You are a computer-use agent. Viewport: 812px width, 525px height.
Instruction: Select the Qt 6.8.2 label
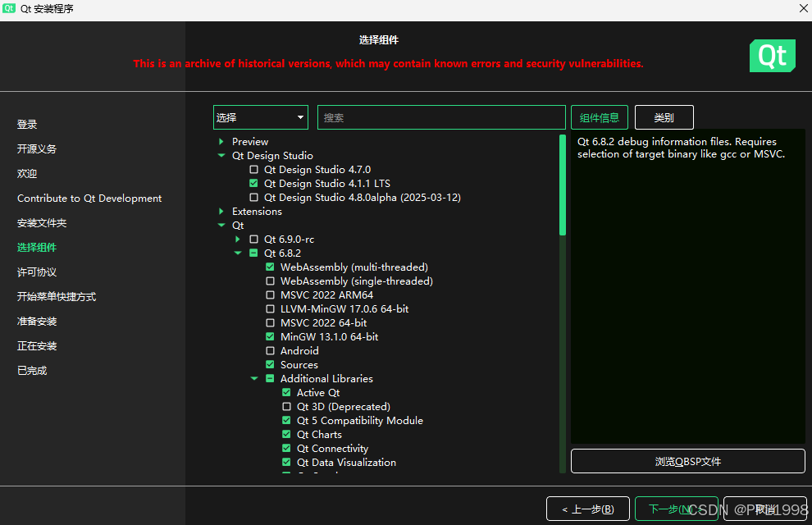[282, 253]
